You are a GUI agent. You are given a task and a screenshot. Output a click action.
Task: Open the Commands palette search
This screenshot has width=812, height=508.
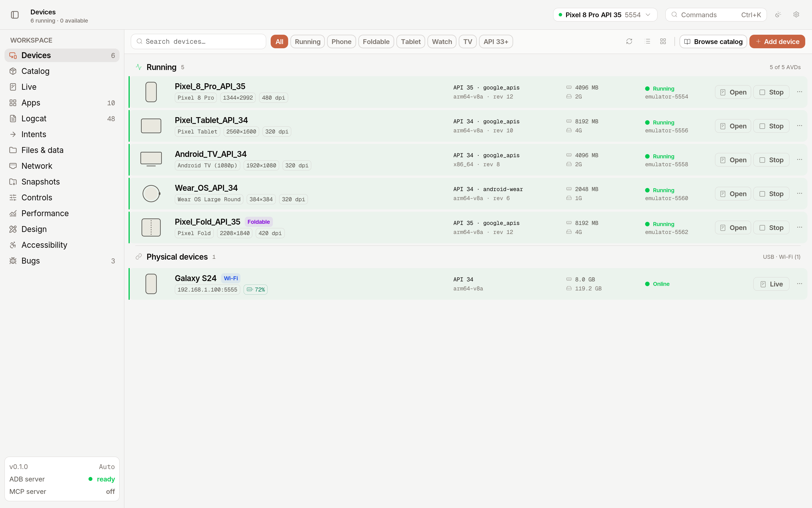point(716,15)
